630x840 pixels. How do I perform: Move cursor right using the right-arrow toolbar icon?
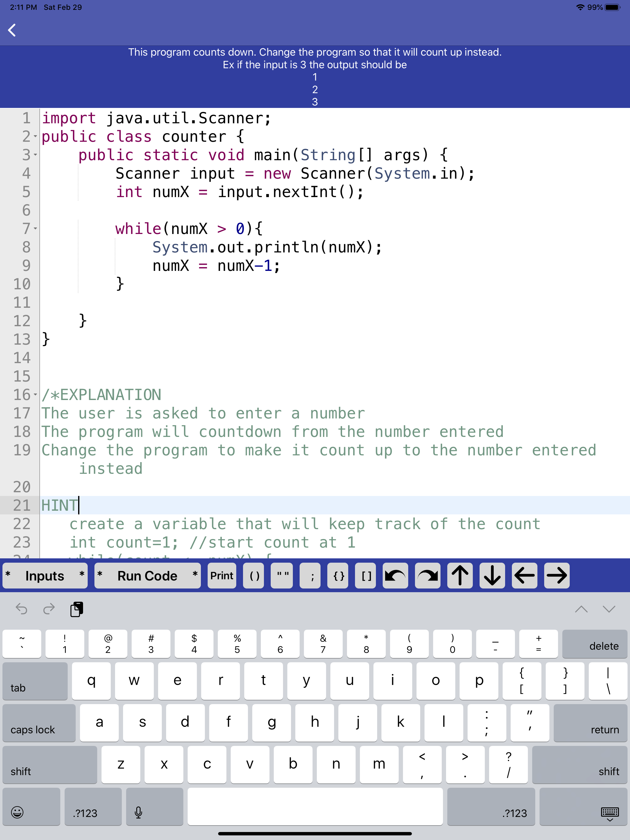556,576
